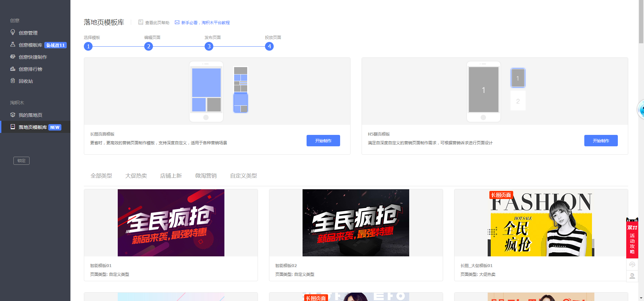Open 查看此页帮助 link
Image resolution: width=644 pixels, height=301 pixels.
click(157, 23)
